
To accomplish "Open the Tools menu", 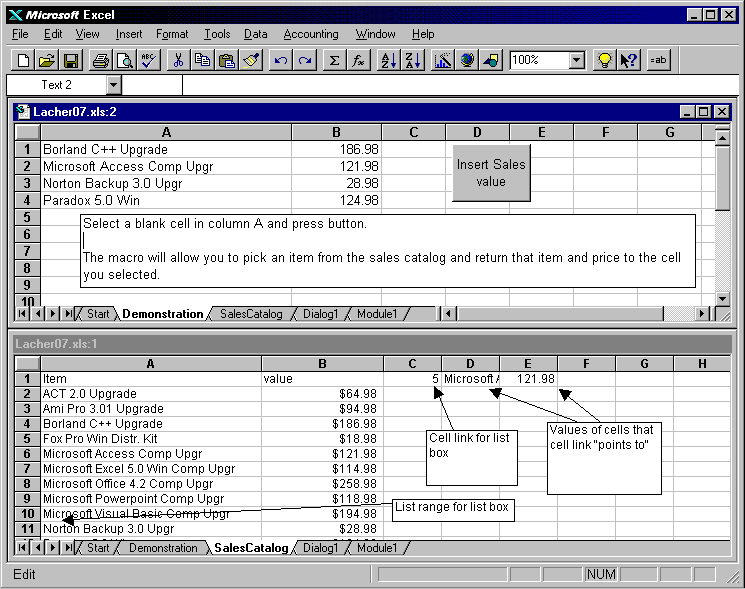I will [x=217, y=34].
